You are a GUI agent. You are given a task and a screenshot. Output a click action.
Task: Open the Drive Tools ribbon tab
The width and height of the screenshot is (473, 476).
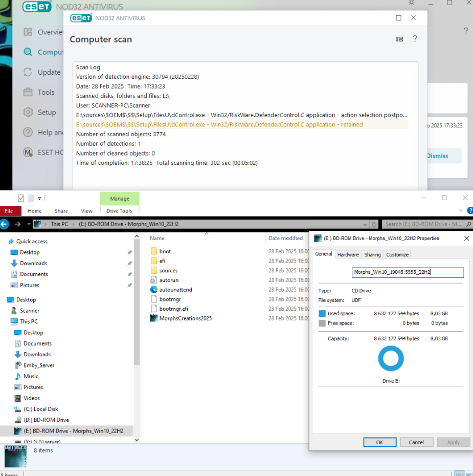point(120,211)
